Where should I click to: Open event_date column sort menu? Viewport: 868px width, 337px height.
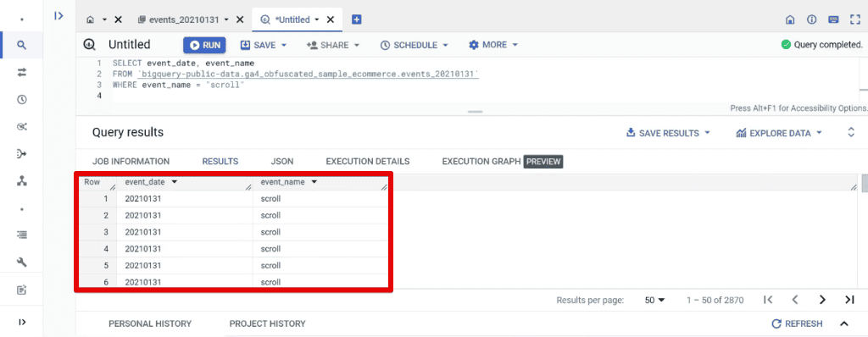[175, 182]
